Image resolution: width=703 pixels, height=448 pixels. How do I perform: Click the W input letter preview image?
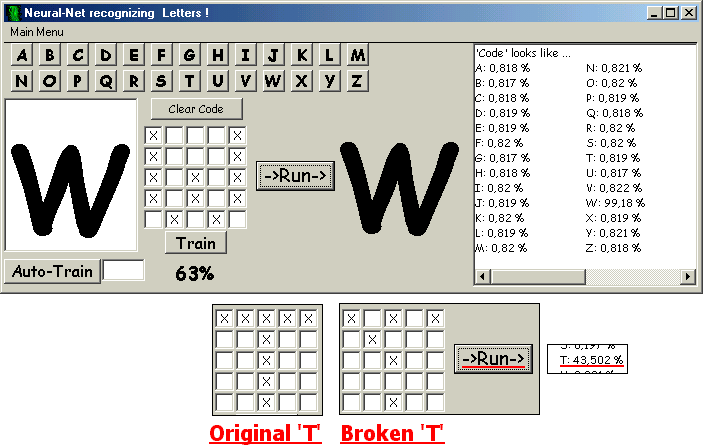click(x=71, y=175)
